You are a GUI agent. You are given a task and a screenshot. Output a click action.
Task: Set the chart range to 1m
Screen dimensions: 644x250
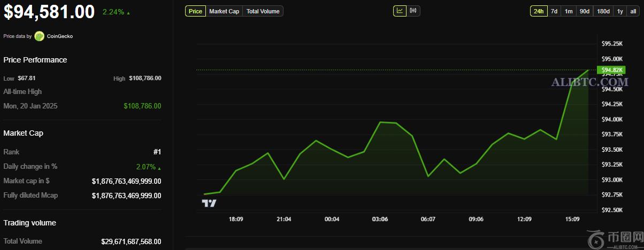569,11
